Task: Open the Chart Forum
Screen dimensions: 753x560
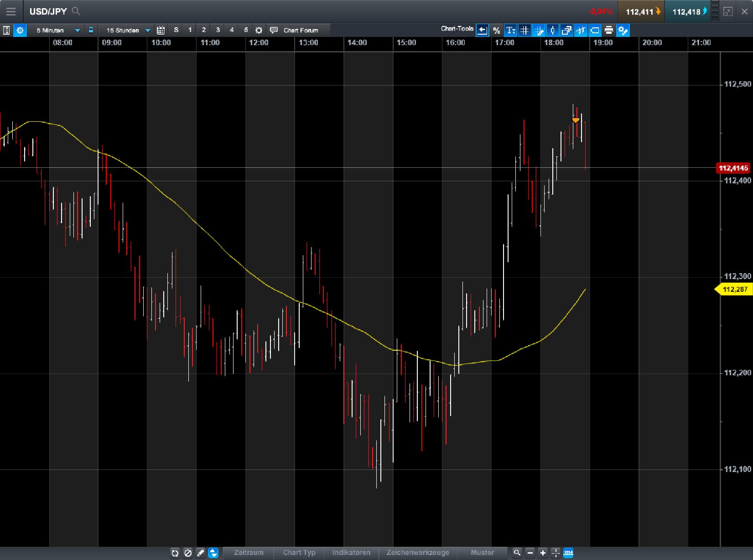Action: coord(300,30)
